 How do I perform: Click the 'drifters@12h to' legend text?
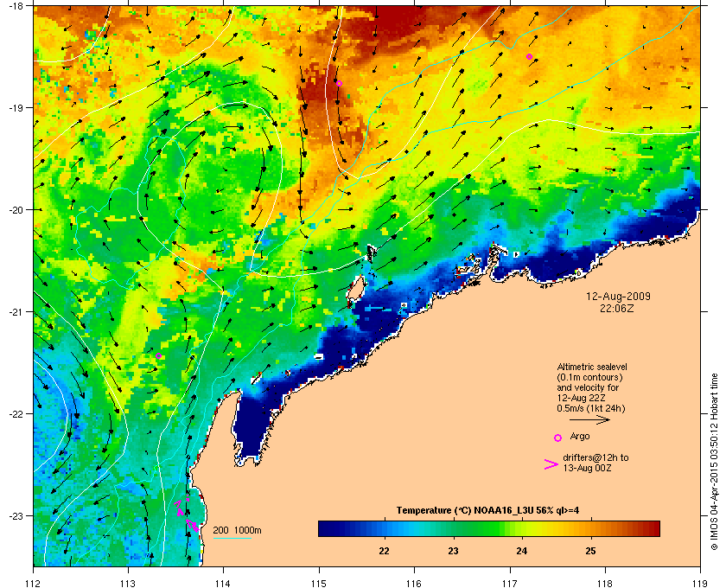click(595, 457)
